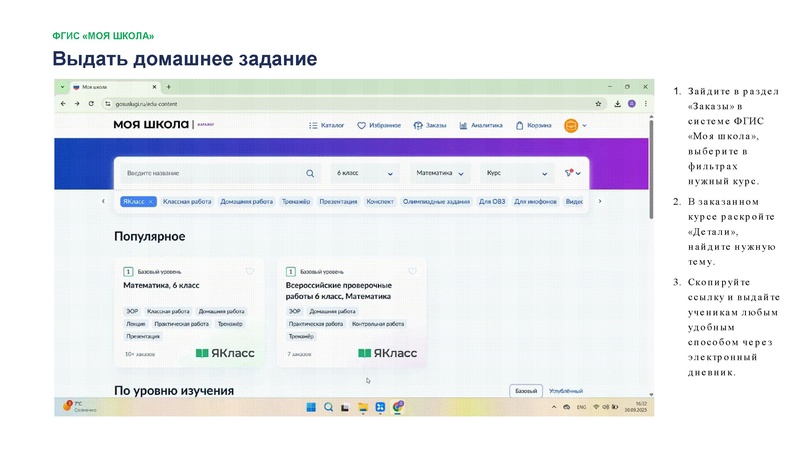The height and width of the screenshot is (450, 800).
Task: Toggle the Домашняя работа filter tag
Action: pyautogui.click(x=246, y=202)
